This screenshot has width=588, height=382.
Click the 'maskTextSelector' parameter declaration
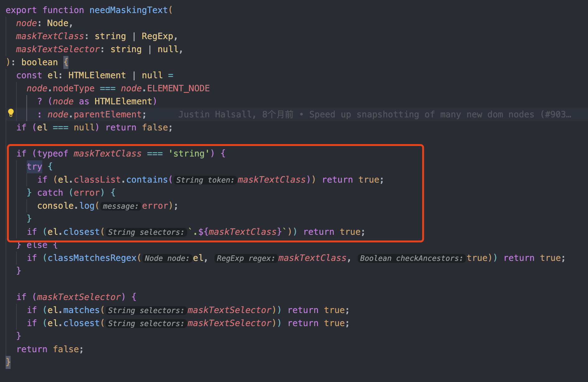(58, 49)
